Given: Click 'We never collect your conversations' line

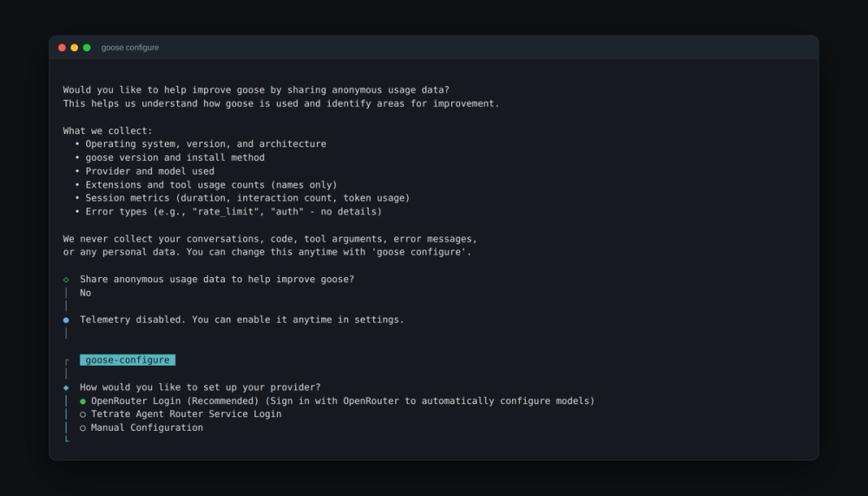Looking at the screenshot, I should [x=270, y=239].
